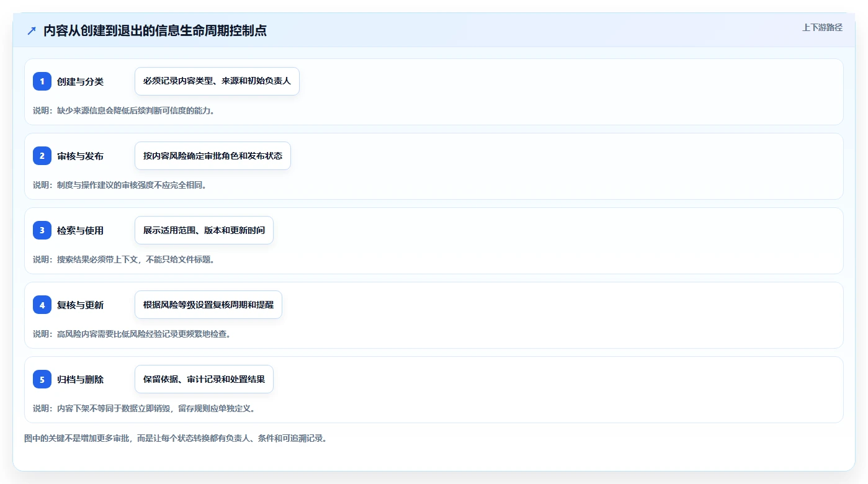Click the 检索与使用 step title
Screen dimensions: 868x484
80,230
